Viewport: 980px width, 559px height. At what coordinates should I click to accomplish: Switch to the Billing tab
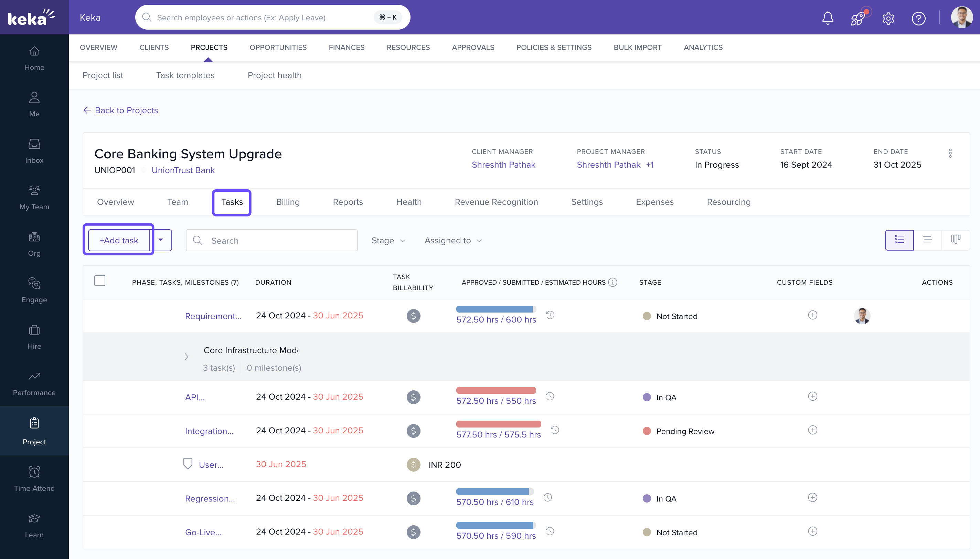[288, 202]
